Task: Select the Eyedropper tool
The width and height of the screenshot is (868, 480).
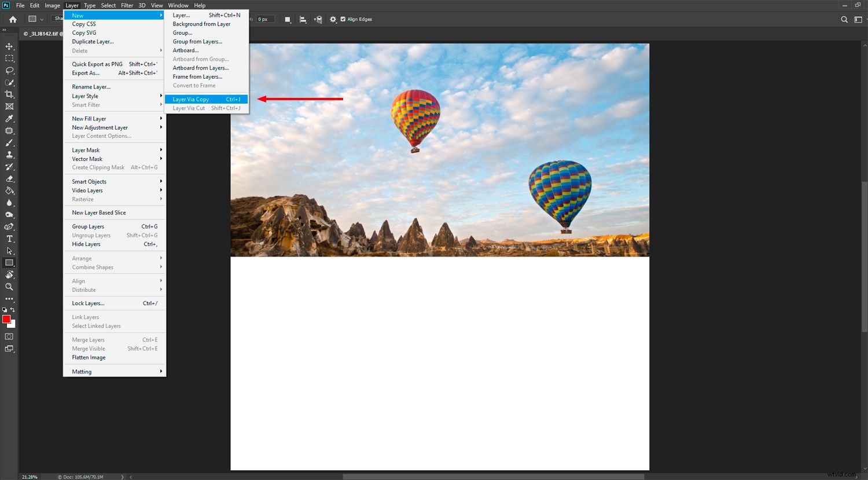Action: (x=9, y=119)
